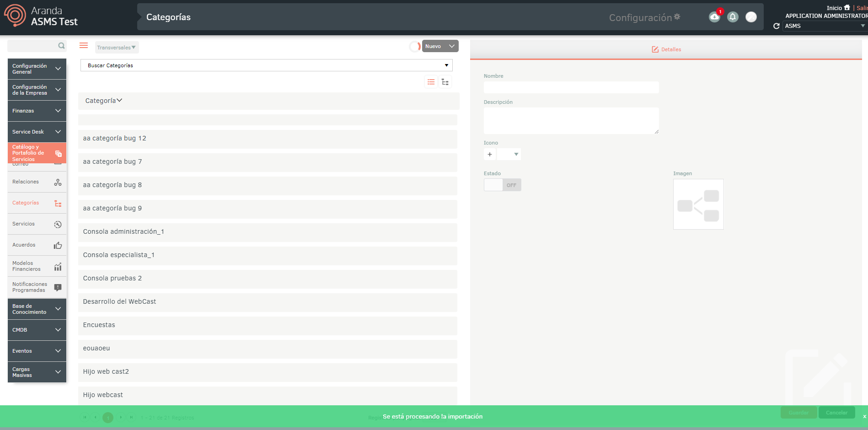Expand Configuración General section
The width and height of the screenshot is (868, 430).
(x=37, y=69)
